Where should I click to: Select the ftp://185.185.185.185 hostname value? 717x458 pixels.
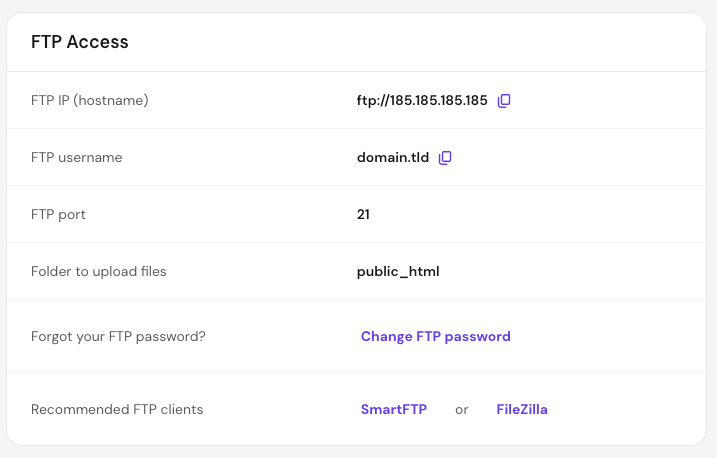click(x=422, y=100)
